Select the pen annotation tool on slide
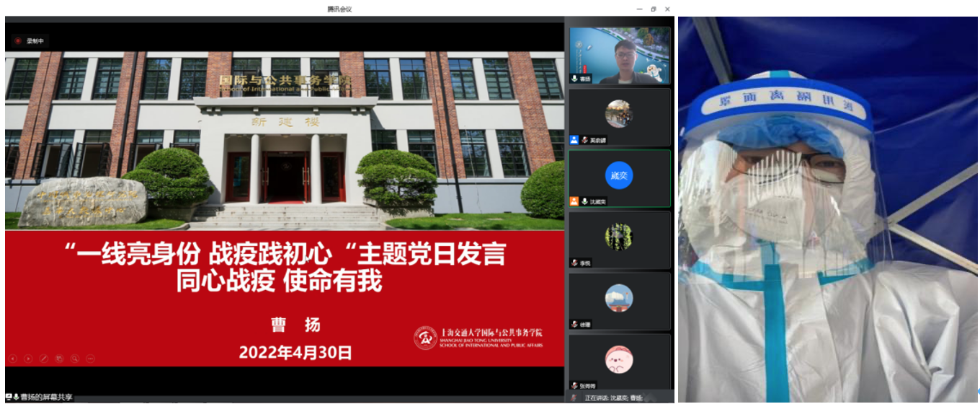Image resolution: width=980 pixels, height=404 pixels. pos(43,358)
